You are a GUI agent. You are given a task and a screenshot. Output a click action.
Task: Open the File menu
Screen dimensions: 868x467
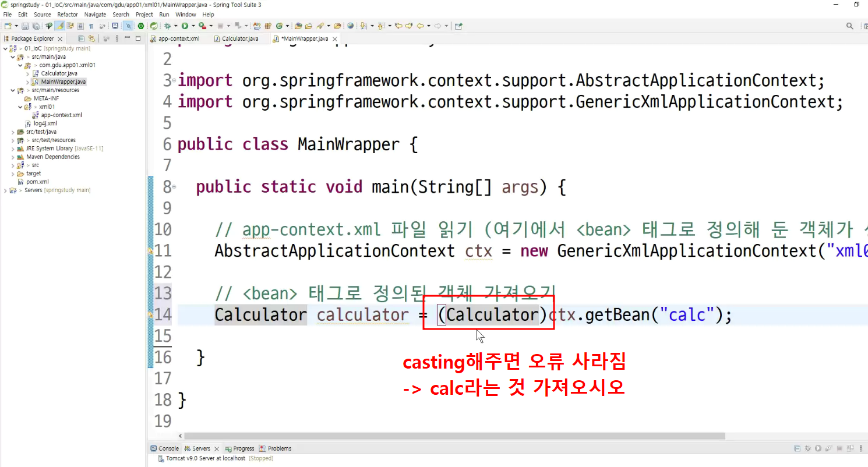pyautogui.click(x=8, y=15)
